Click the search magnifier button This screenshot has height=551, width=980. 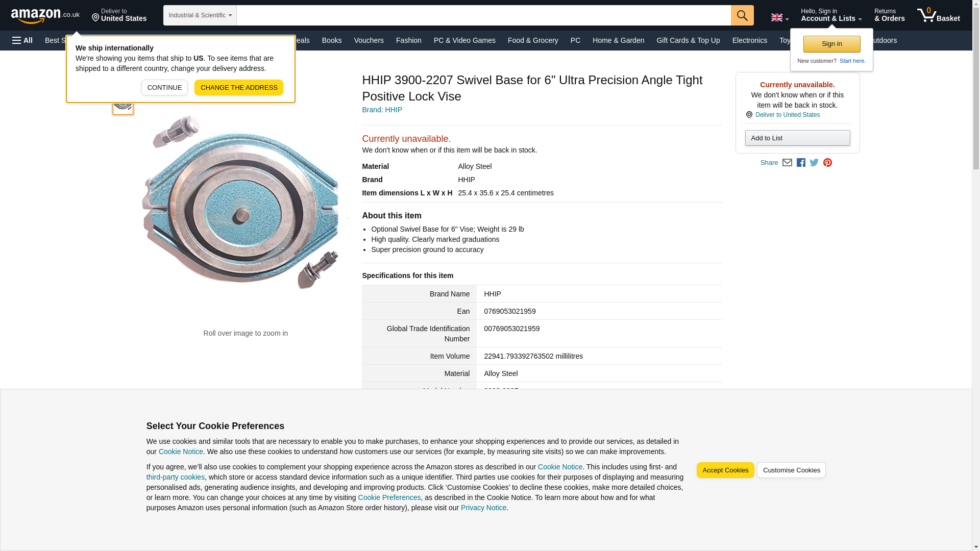point(742,15)
